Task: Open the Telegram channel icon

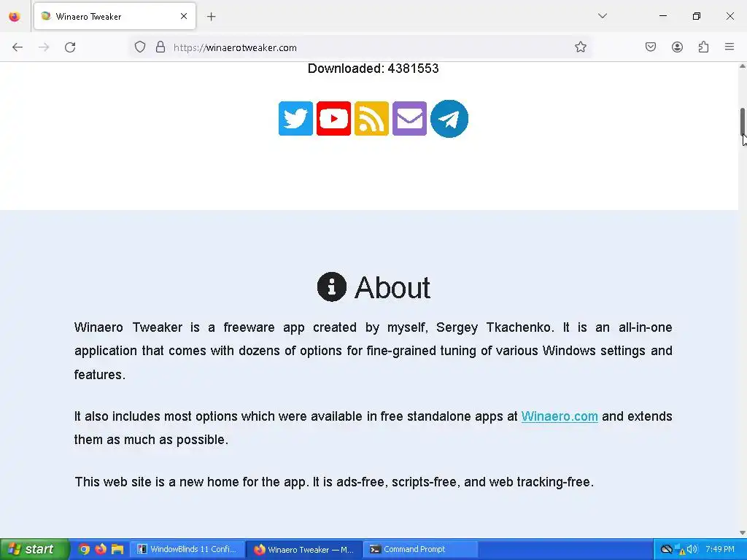Action: pyautogui.click(x=449, y=119)
